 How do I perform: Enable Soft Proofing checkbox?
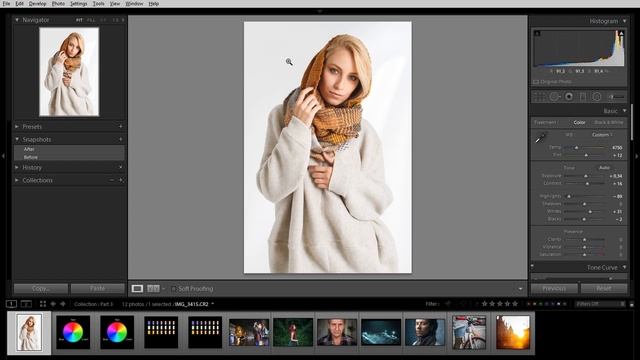[173, 289]
